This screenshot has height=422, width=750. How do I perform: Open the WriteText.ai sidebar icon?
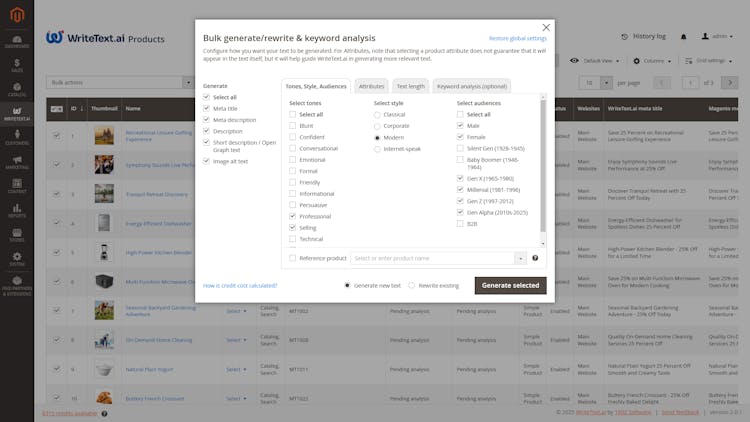pyautogui.click(x=17, y=114)
